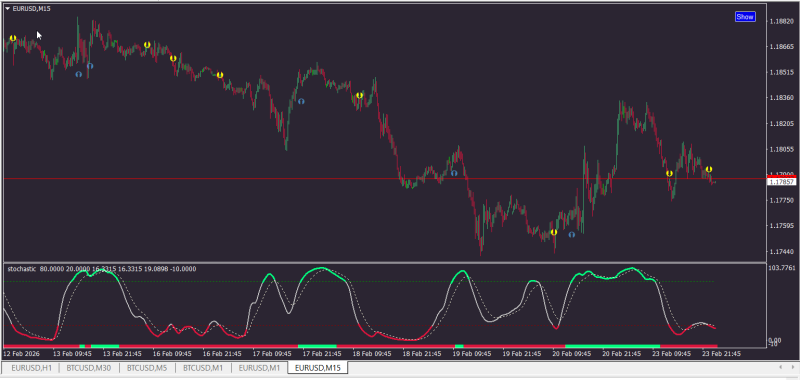Click the 16 Feb 09:45 time label
The width and height of the screenshot is (800, 380).
172,353
